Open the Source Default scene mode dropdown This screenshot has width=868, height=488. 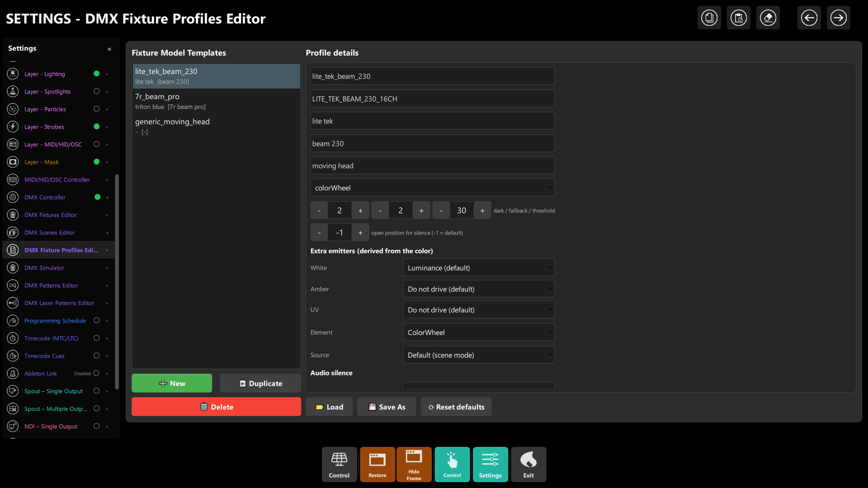pos(479,355)
